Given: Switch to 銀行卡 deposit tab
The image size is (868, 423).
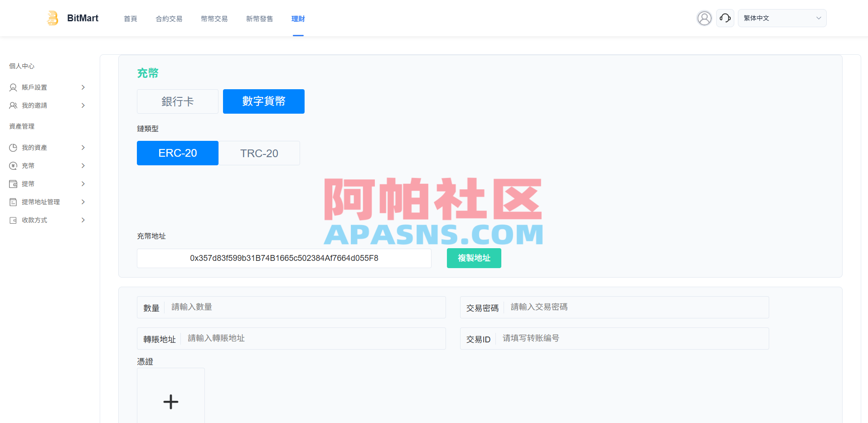Looking at the screenshot, I should point(178,101).
